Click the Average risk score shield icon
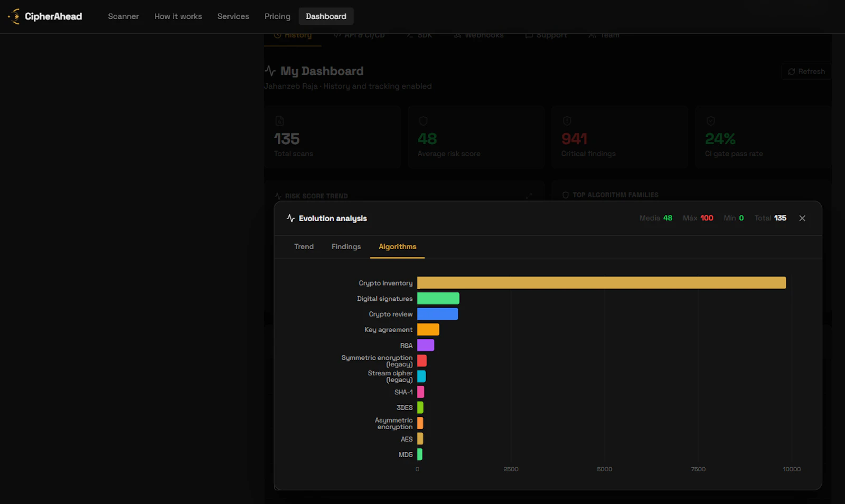The width and height of the screenshot is (845, 504). point(423,121)
